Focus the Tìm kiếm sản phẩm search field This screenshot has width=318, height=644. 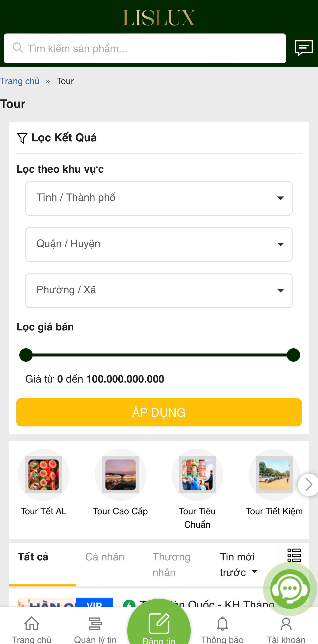point(145,49)
